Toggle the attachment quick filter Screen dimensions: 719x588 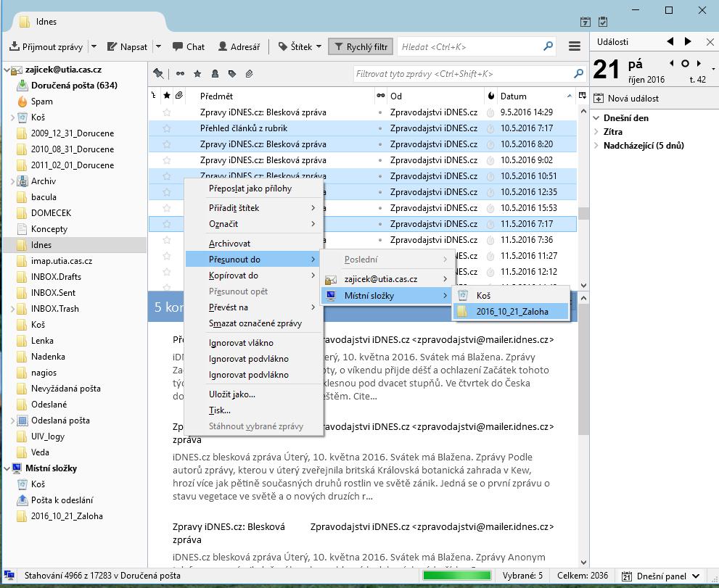(x=250, y=73)
